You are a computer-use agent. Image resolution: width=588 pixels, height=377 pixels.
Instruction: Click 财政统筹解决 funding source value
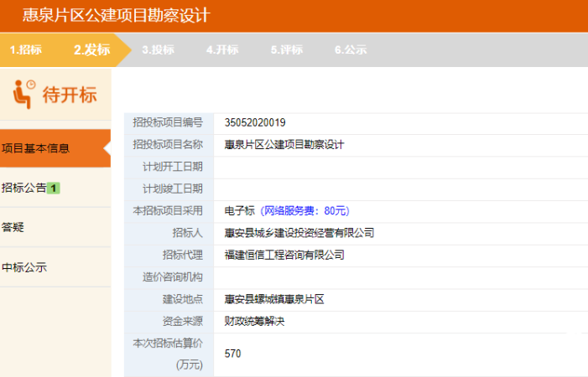(x=254, y=321)
